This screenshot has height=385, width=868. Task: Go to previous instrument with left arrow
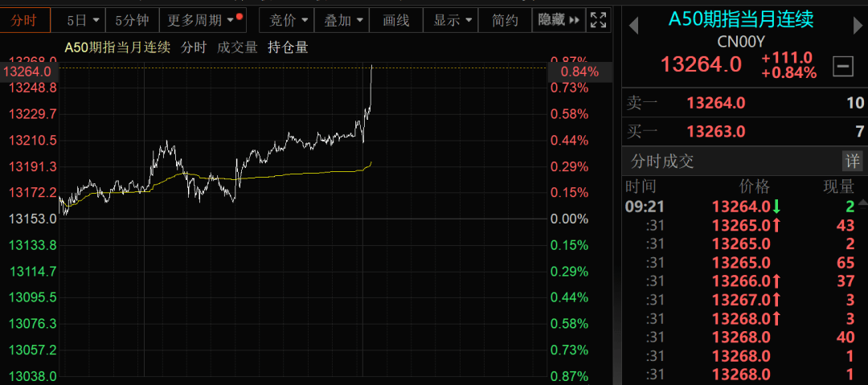[x=633, y=26]
